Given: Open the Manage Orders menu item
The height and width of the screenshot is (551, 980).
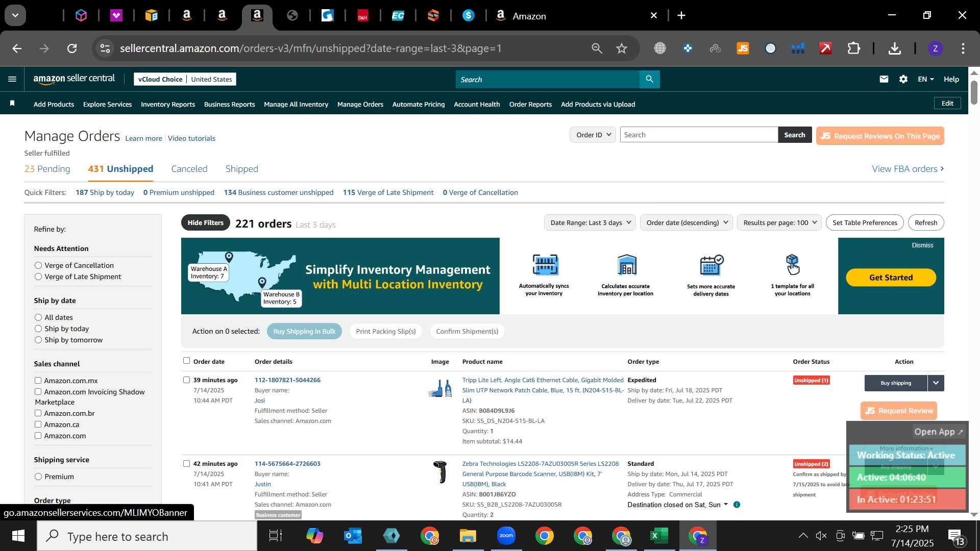Looking at the screenshot, I should (360, 104).
